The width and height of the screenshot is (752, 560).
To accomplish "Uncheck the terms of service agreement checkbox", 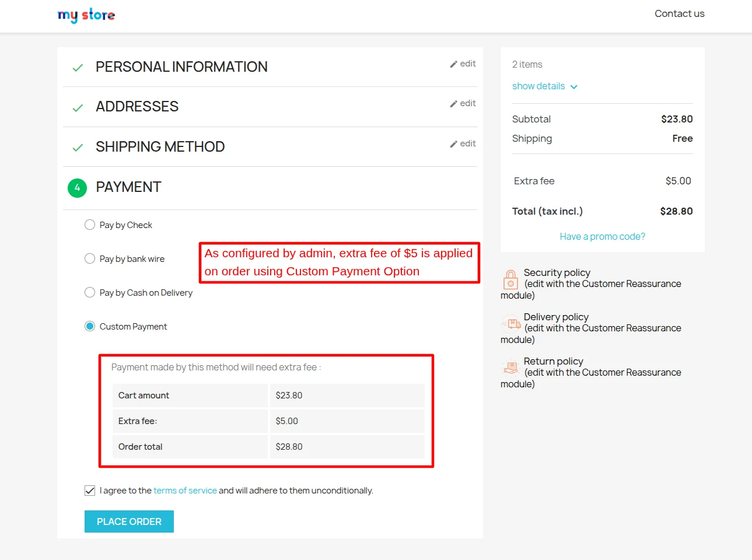I will (x=90, y=491).
